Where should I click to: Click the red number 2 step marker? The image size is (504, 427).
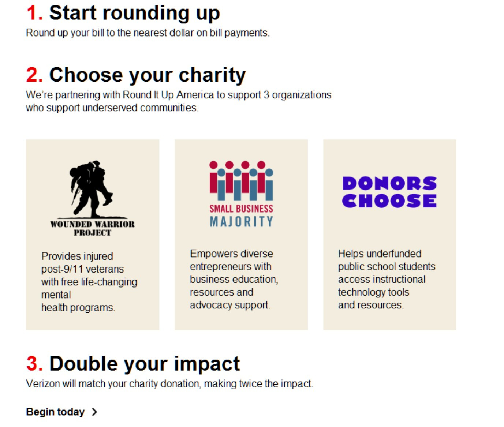34,75
